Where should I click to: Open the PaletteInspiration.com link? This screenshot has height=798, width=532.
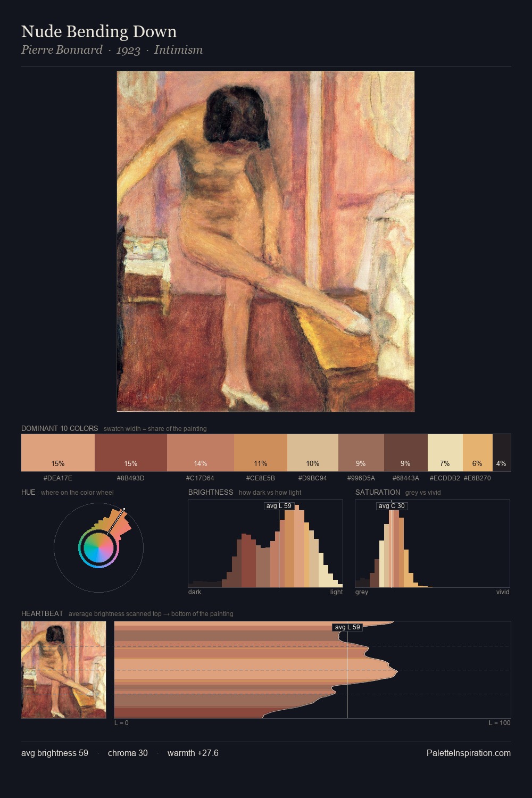pos(469,753)
